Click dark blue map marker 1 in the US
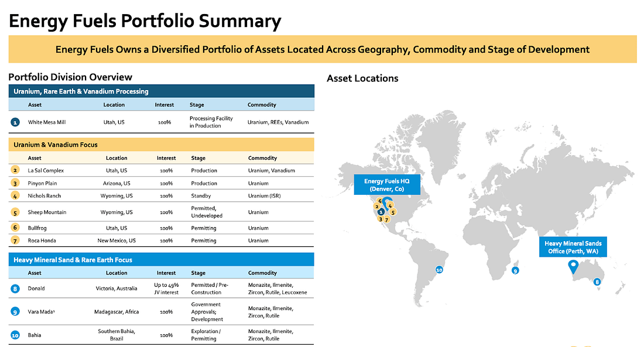Viewport: 644px width, 347px height. (381, 212)
